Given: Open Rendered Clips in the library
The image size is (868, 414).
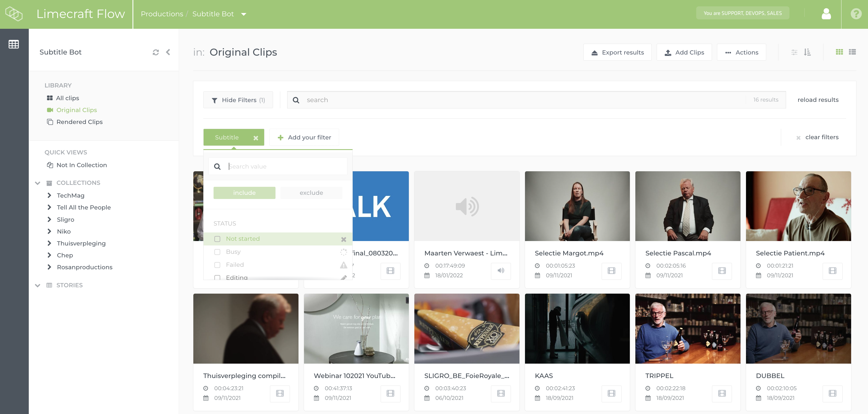Looking at the screenshot, I should 79,122.
